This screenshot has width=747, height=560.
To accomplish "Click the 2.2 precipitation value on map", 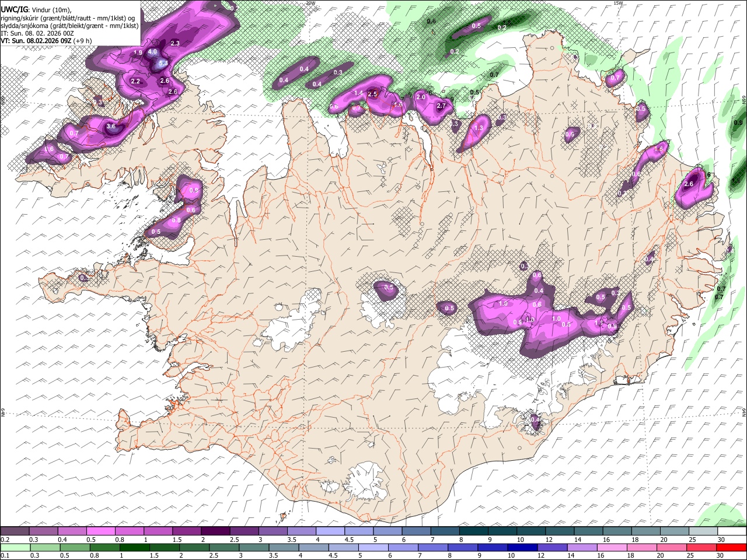I will (x=136, y=81).
